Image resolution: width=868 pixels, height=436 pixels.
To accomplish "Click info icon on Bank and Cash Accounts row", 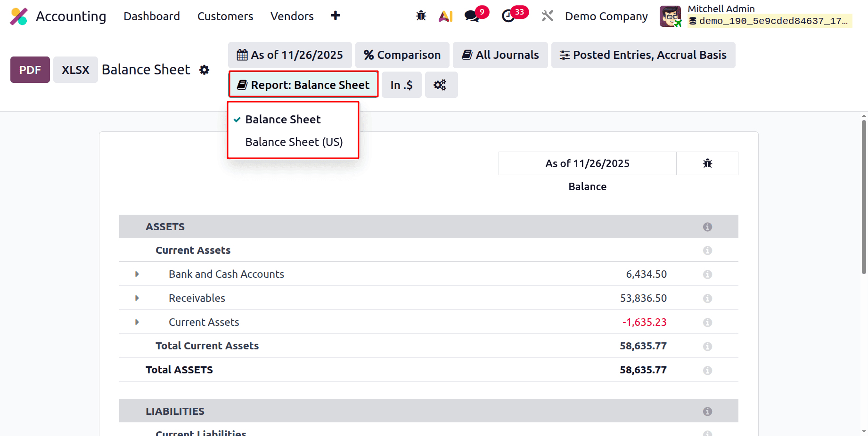I will click(x=707, y=275).
